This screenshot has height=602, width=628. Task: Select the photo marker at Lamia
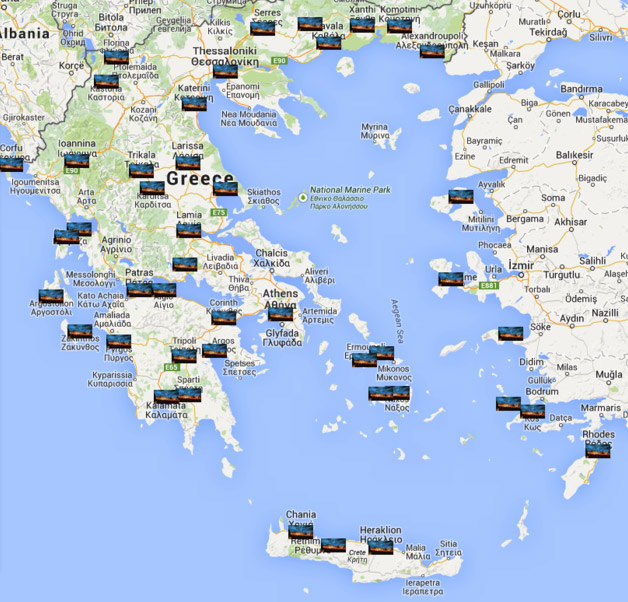pyautogui.click(x=189, y=231)
